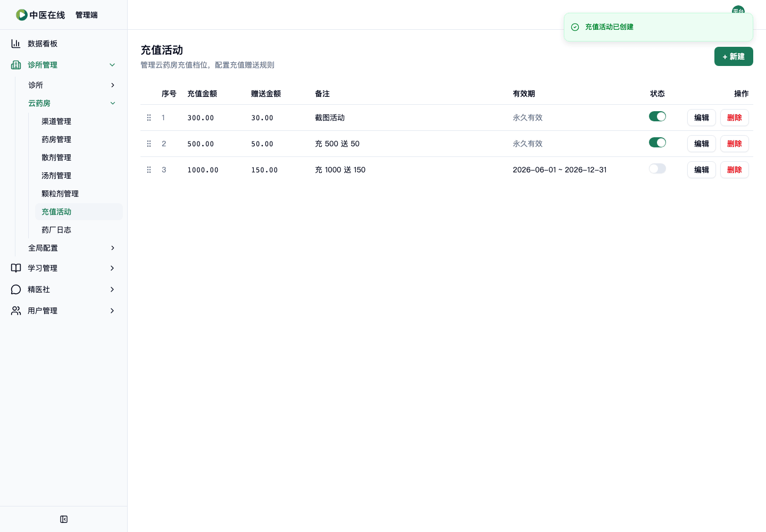Click the 赠送金额 column header
766x532 pixels.
pos(266,94)
